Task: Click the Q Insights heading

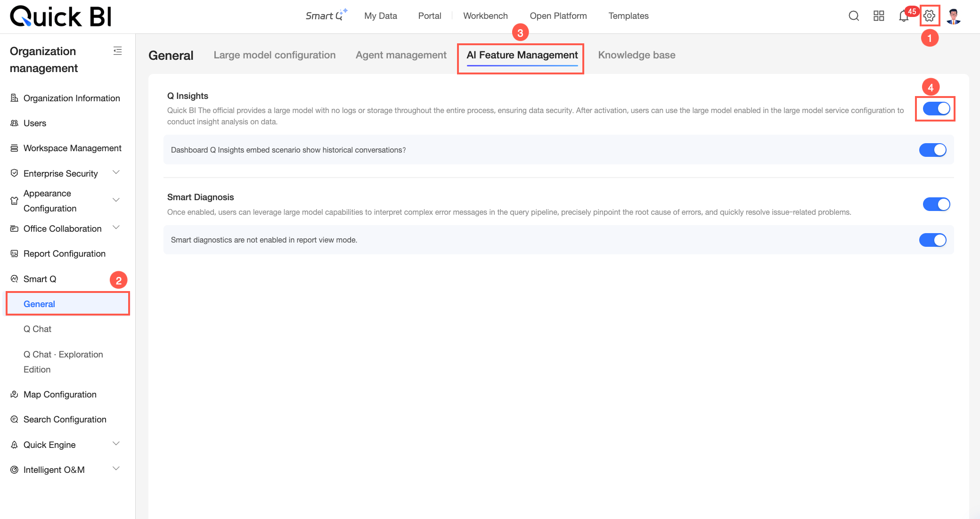Action: pyautogui.click(x=188, y=96)
